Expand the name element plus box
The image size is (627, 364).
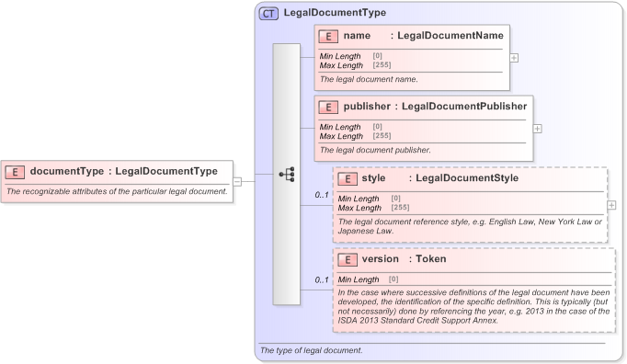click(x=514, y=58)
